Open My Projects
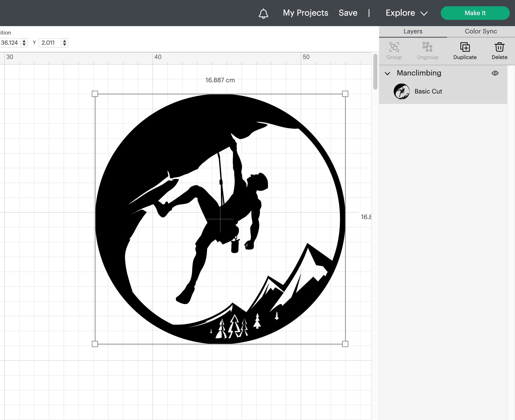Screen dimensions: 515x420 point(306,13)
